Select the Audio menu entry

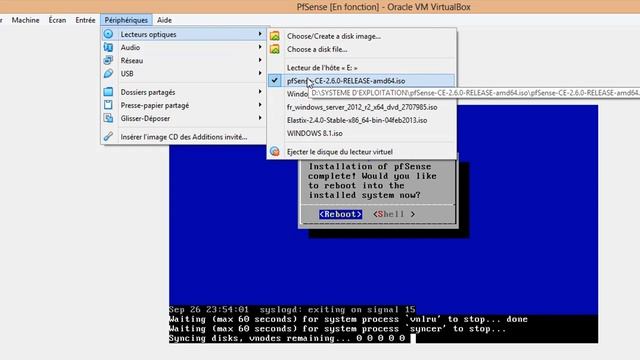point(183,47)
